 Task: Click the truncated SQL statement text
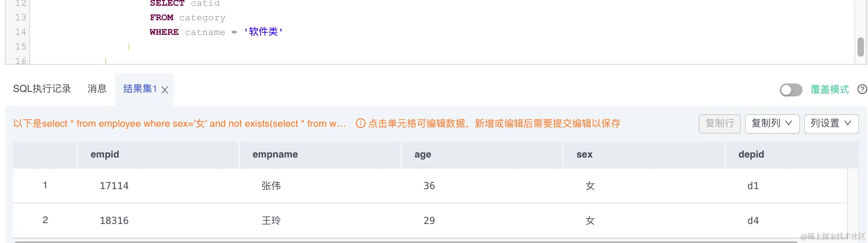pos(180,124)
